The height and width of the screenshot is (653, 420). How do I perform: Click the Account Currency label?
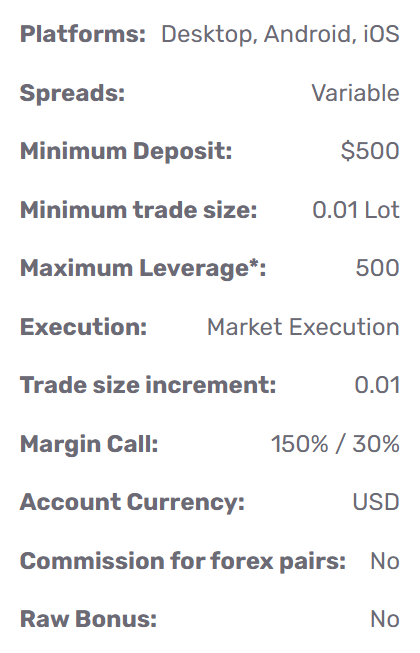tap(132, 503)
